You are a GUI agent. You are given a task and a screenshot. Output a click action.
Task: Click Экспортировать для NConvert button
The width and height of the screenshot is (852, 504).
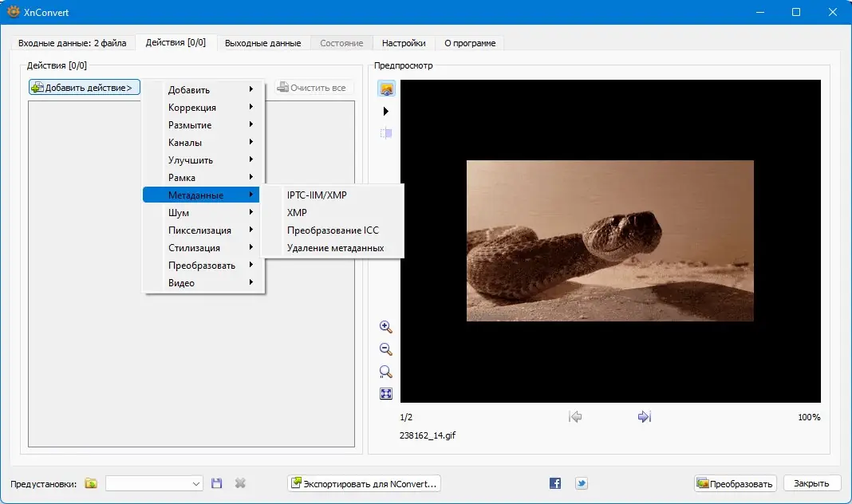[x=364, y=483]
